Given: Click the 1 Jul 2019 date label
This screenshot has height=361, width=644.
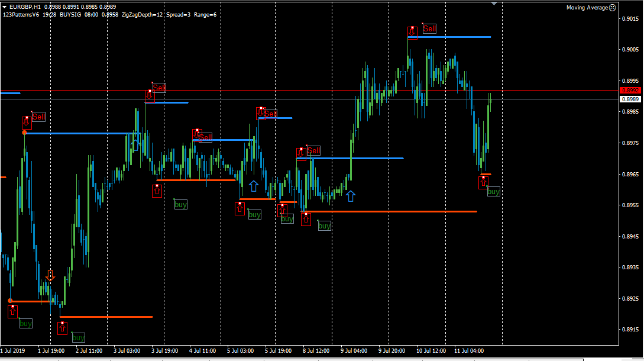Looking at the screenshot, I should (x=13, y=351).
